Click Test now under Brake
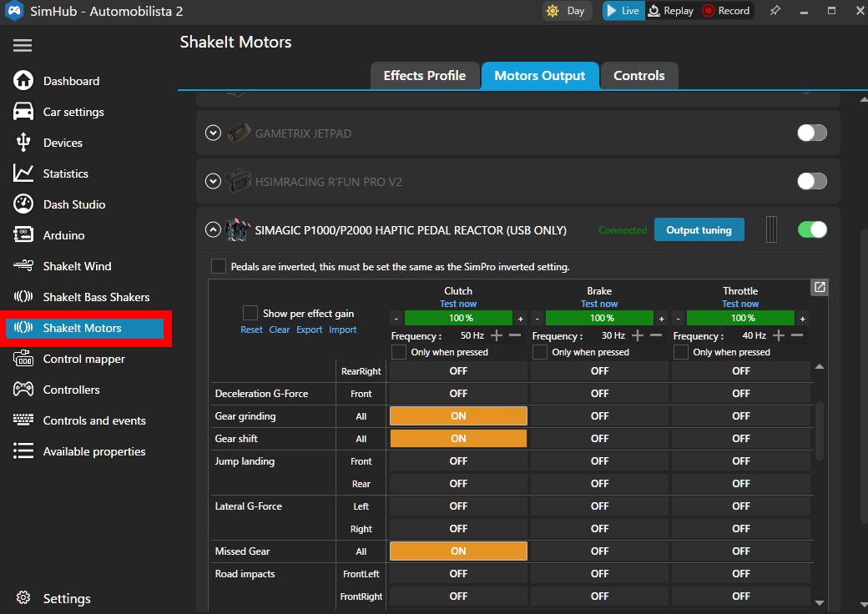868x614 pixels. click(x=599, y=304)
